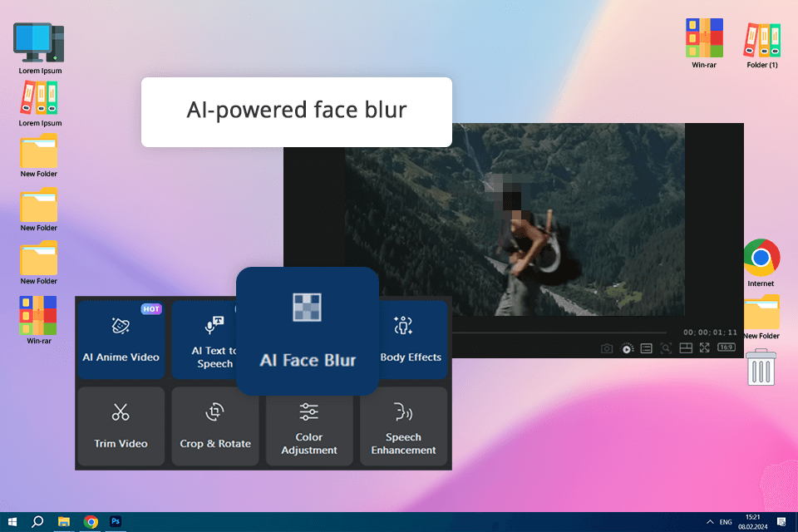Open the AI Anime Video tool
The image size is (798, 532).
pos(121,339)
